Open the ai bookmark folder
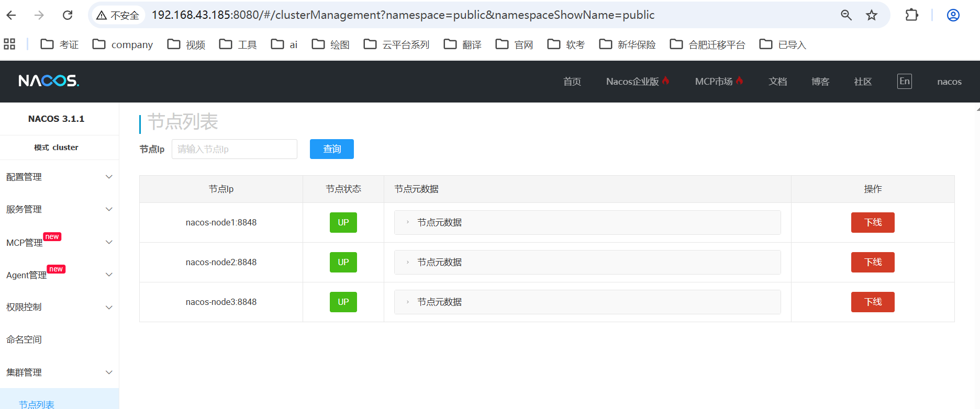Viewport: 980px width, 409px height. tap(284, 44)
